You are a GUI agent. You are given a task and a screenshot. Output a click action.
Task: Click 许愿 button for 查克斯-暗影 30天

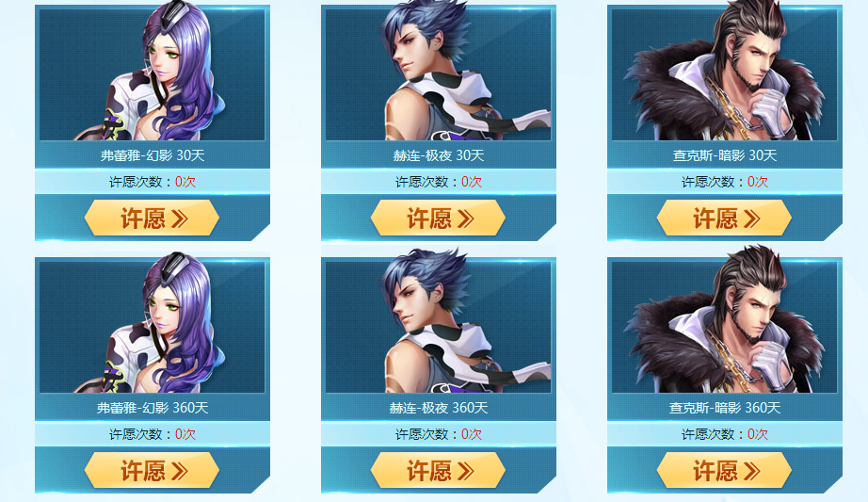(x=724, y=219)
